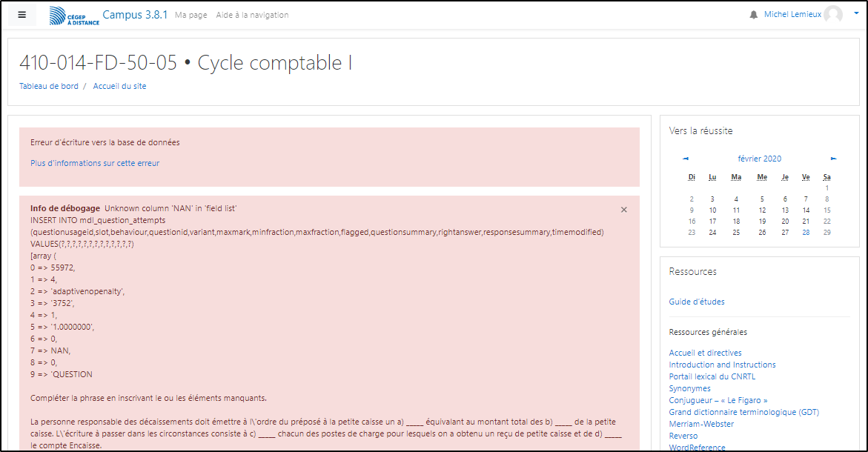Click the février 2020 calendar title
The image size is (868, 452).
pos(759,159)
